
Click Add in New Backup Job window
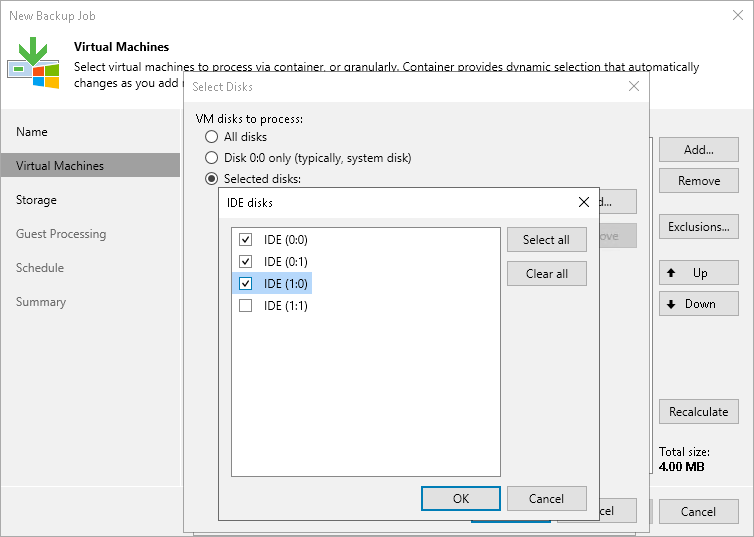point(699,150)
